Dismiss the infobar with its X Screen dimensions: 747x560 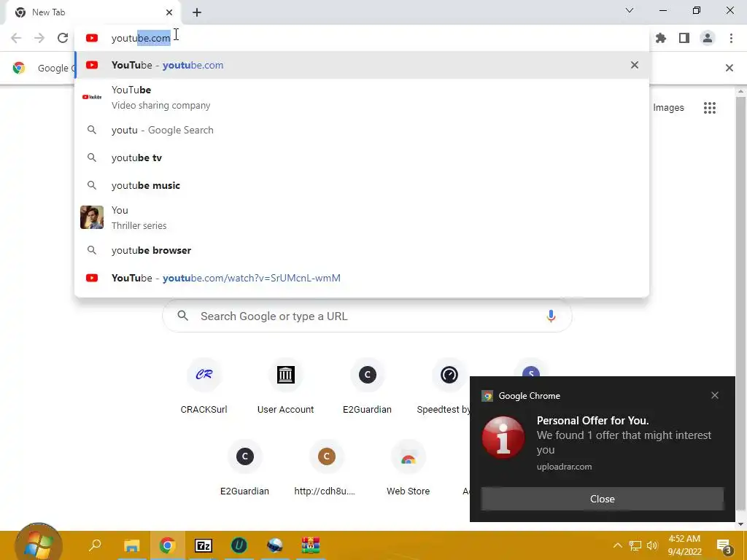(x=729, y=68)
